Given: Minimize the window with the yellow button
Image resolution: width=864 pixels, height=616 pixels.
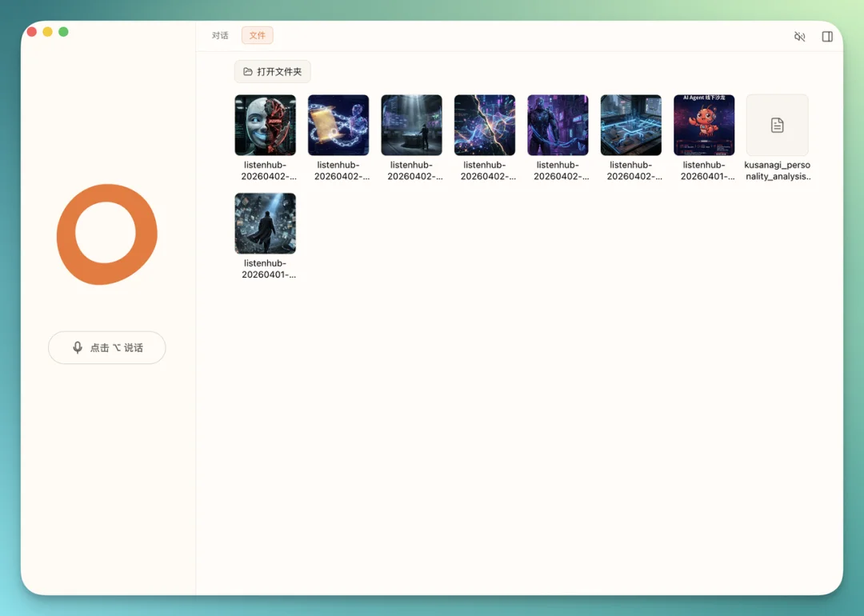Looking at the screenshot, I should (x=48, y=32).
